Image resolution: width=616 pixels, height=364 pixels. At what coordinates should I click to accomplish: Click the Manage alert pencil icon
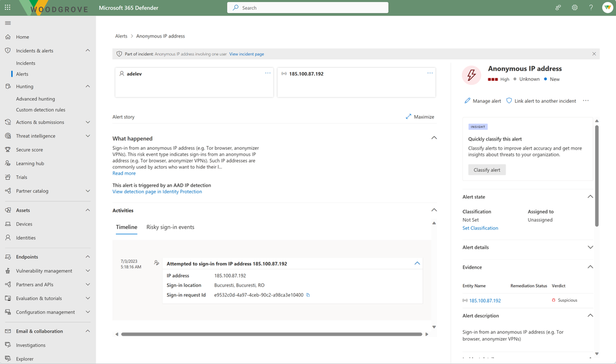(x=467, y=101)
